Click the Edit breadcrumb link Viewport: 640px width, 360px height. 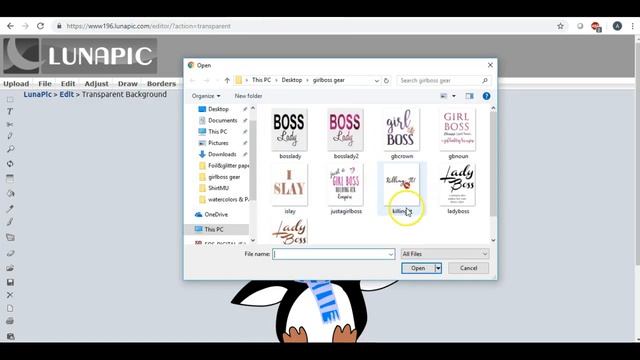click(x=67, y=94)
